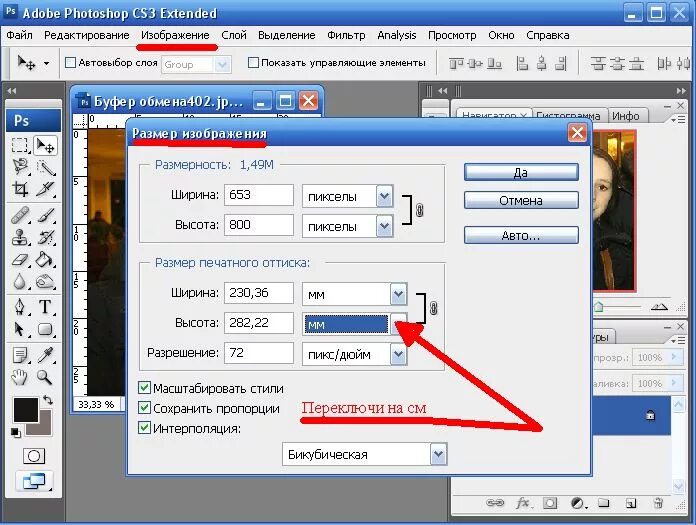Select the Clone Stamp tool

point(19,237)
